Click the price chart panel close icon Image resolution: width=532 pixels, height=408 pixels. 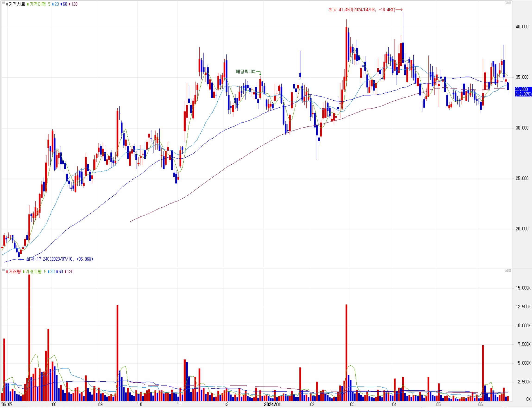[510, 3]
